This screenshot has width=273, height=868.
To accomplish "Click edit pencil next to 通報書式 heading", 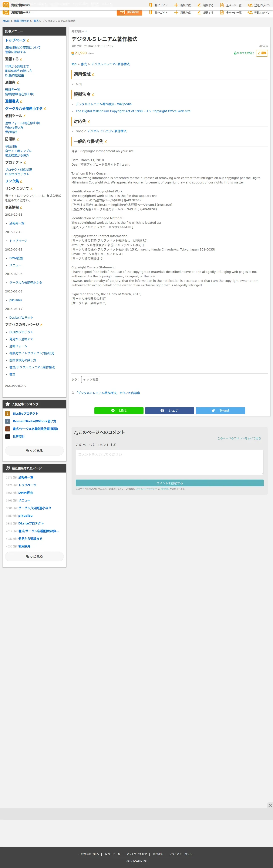I will pos(21,102).
